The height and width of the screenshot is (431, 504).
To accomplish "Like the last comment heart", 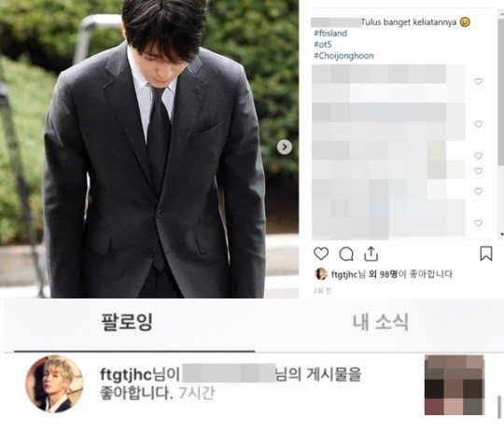I will pyautogui.click(x=478, y=223).
